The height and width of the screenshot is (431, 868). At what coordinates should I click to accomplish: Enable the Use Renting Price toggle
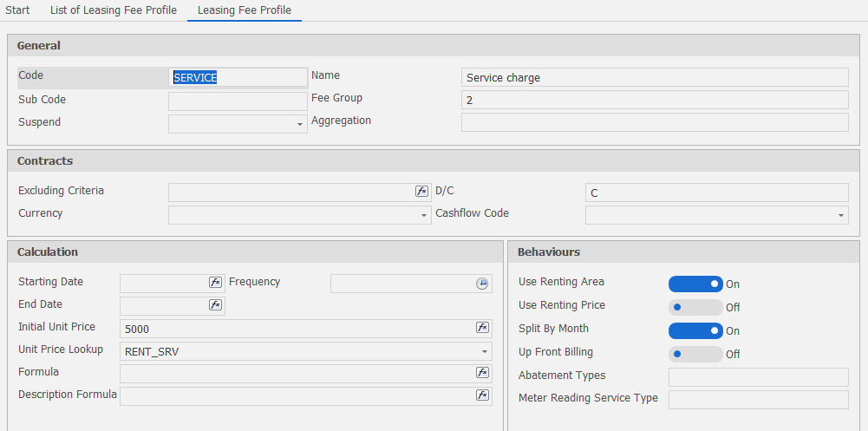[695, 307]
